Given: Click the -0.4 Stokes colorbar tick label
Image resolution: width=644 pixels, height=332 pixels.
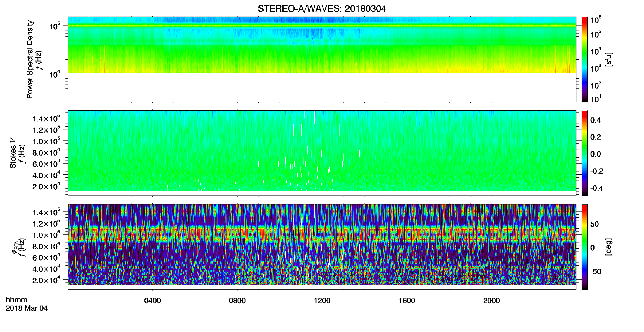Looking at the screenshot, I should 597,188.
